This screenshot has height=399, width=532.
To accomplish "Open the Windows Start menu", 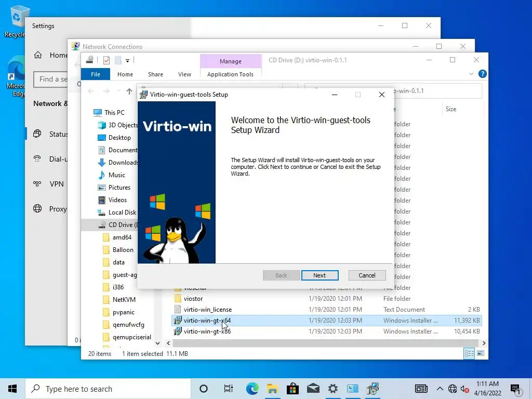I will point(12,389).
